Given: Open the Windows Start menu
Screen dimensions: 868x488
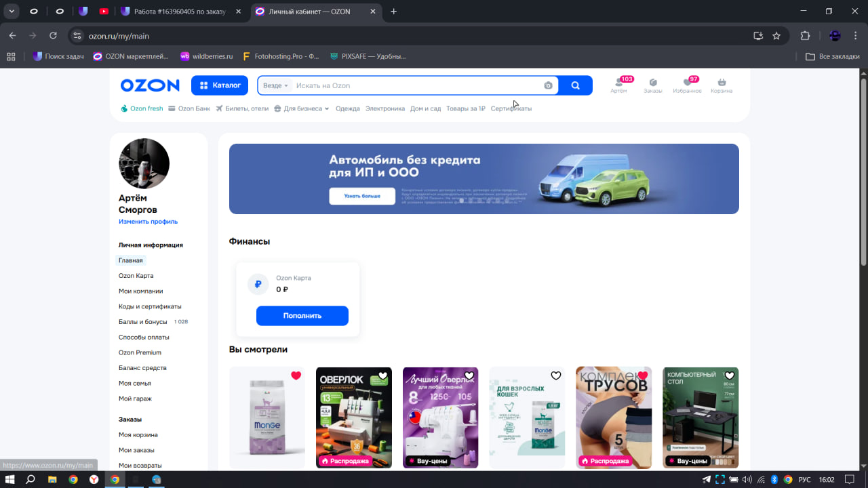Looking at the screenshot, I should coord(9,479).
